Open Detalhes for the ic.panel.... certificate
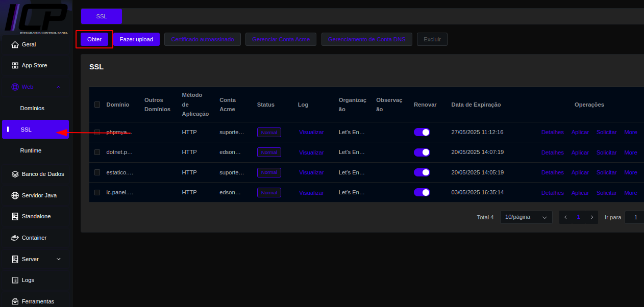 (x=553, y=193)
